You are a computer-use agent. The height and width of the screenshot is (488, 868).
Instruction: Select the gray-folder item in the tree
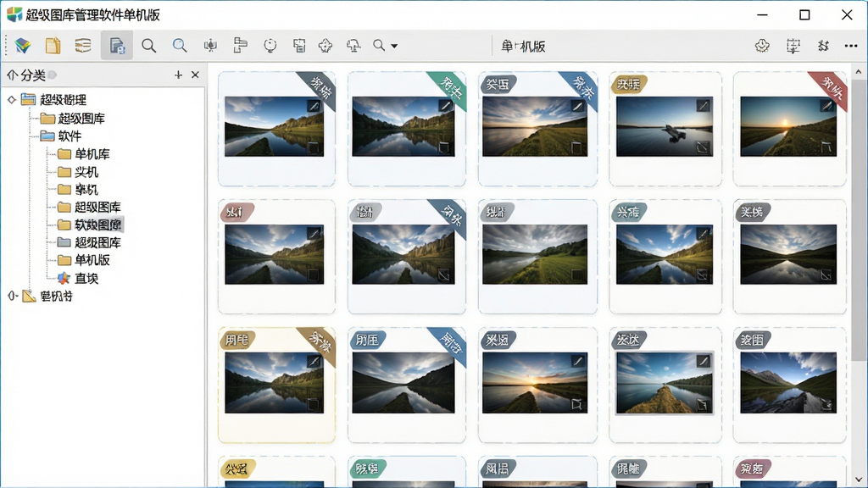(89, 242)
